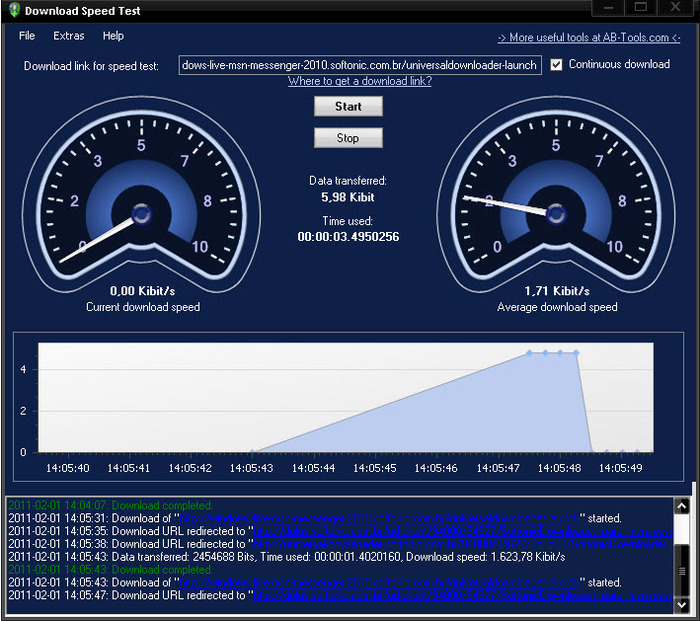Click the speed history graph area

346,397
